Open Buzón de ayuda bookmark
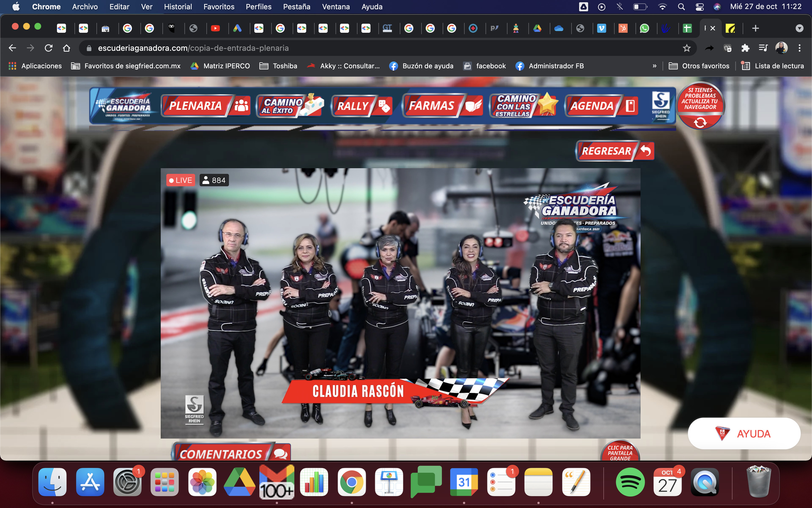The width and height of the screenshot is (812, 508). point(422,66)
